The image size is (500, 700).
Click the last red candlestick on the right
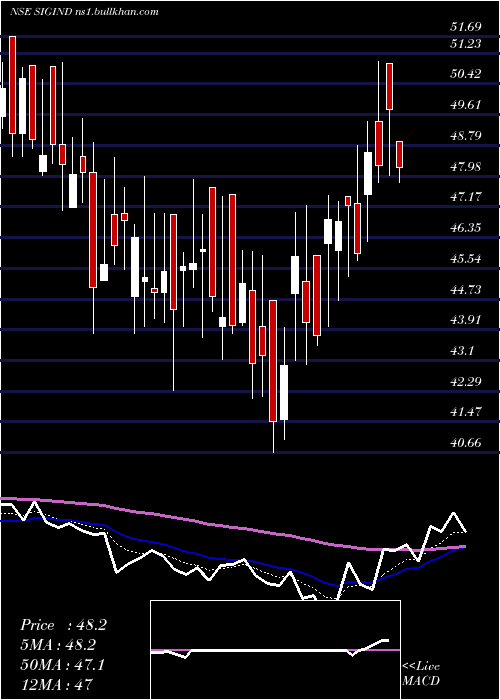click(x=400, y=154)
